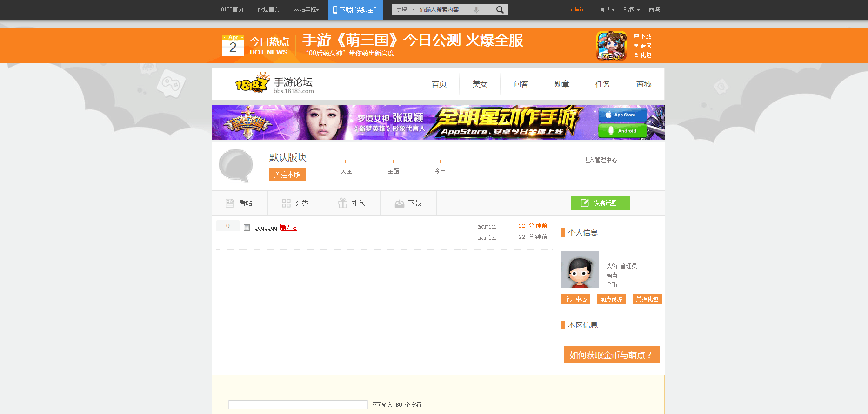Select the 美女 navigation tab

click(x=480, y=84)
